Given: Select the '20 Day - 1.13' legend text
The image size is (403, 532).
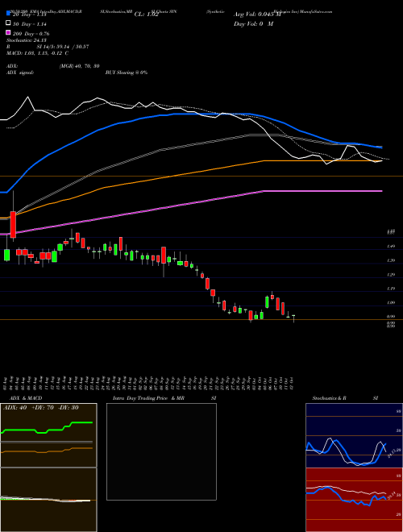Looking at the screenshot, I should [x=29, y=15].
